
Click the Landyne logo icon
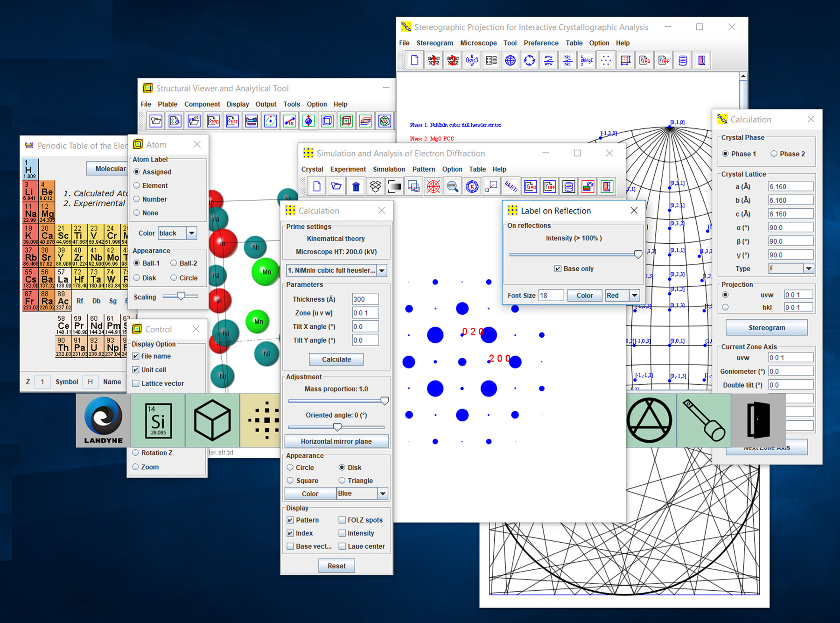click(x=103, y=420)
